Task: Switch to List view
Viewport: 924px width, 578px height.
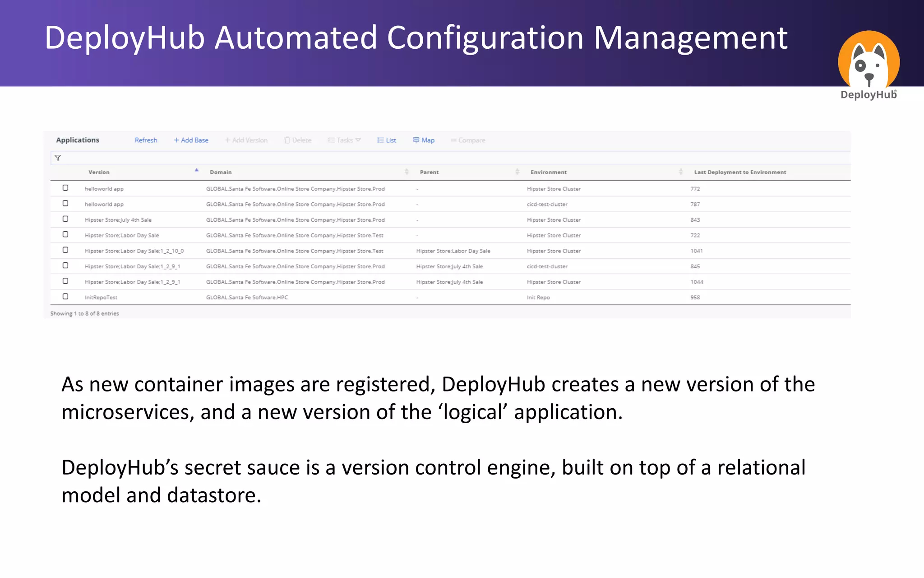Action: [x=387, y=140]
